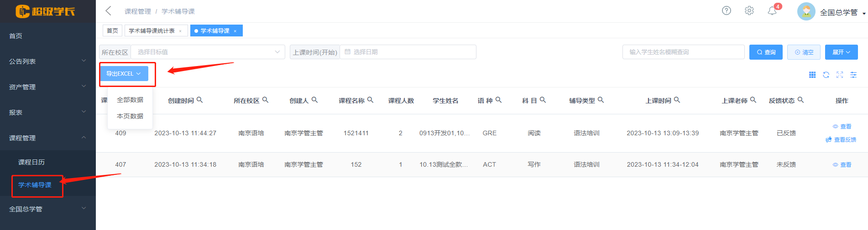Click search icon beside 创建时间 column
Screen dimensions: 868x230
point(199,100)
